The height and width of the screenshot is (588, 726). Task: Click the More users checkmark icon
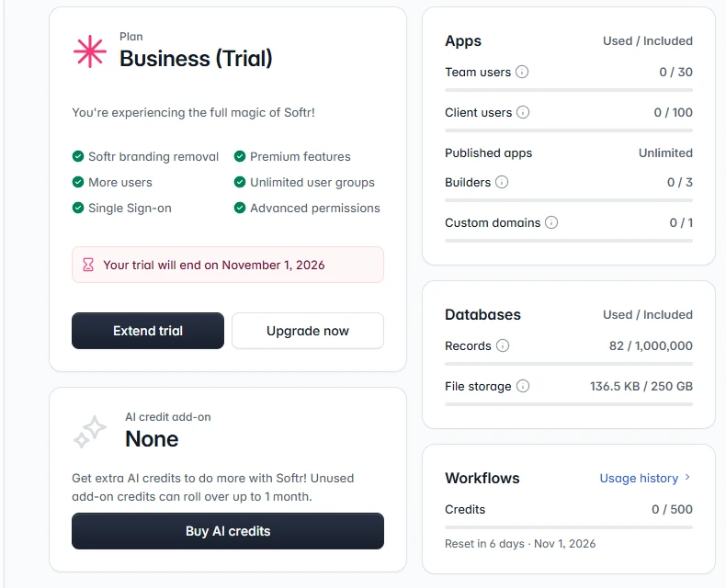tap(78, 182)
